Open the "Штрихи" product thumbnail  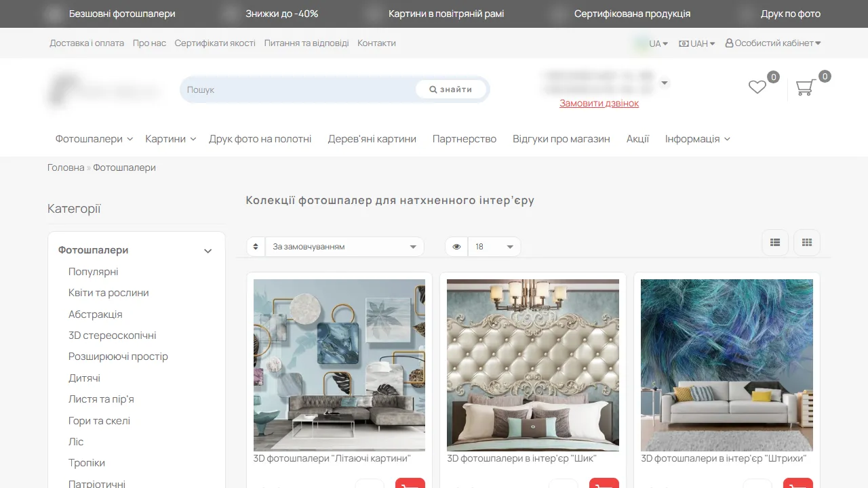click(727, 365)
